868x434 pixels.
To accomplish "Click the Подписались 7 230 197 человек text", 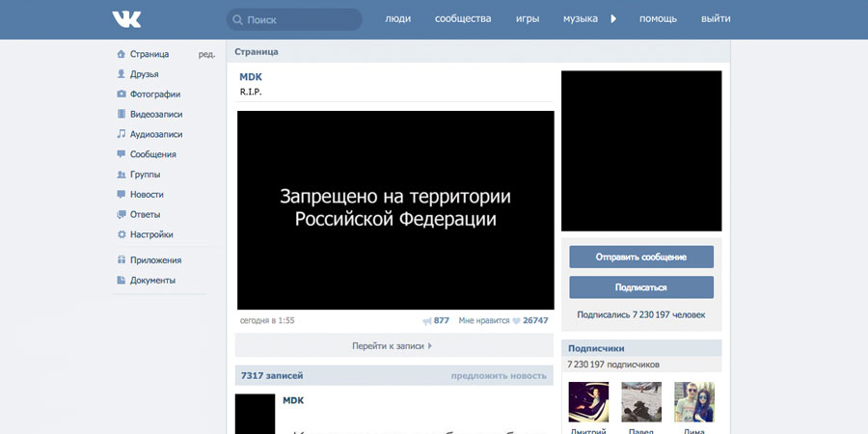I will pos(641,314).
